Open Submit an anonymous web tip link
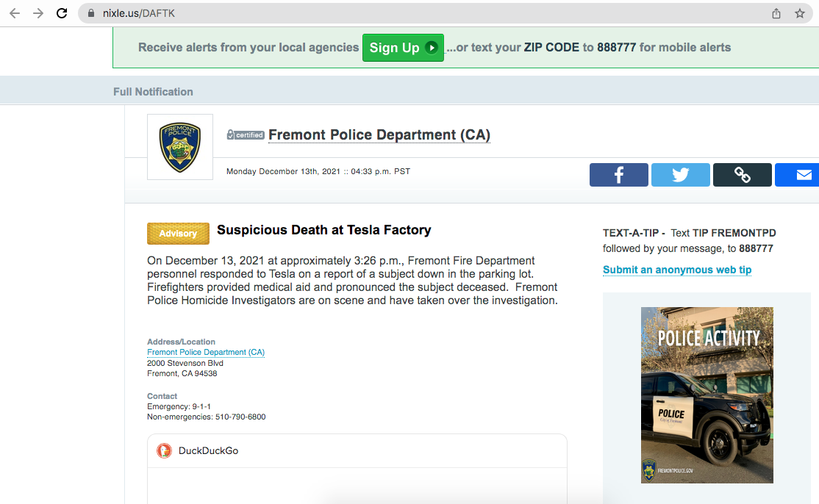 [x=677, y=270]
